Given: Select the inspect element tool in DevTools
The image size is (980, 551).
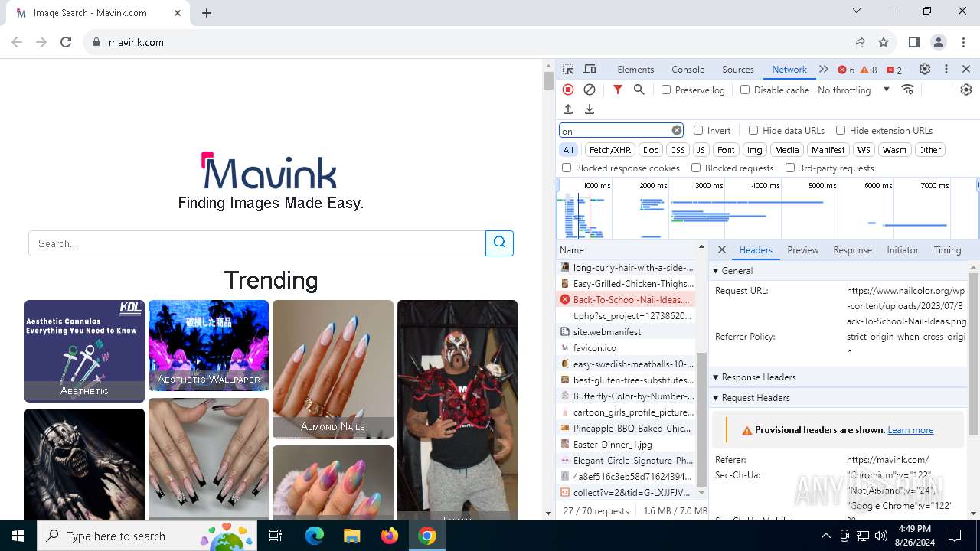Looking at the screenshot, I should [x=568, y=69].
